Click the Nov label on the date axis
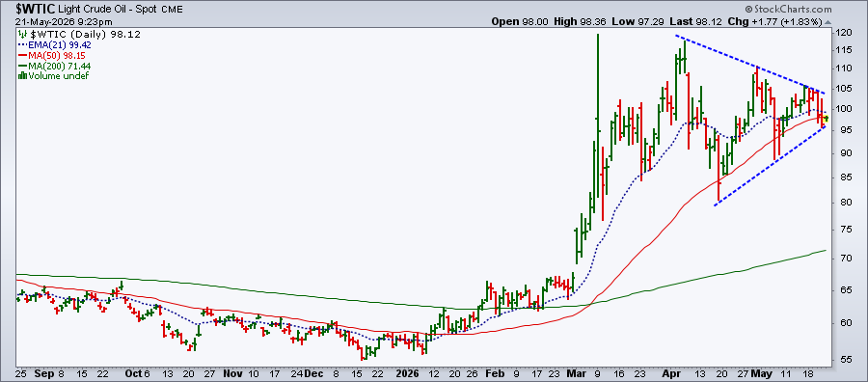Image resolution: width=868 pixels, height=382 pixels. (x=232, y=373)
